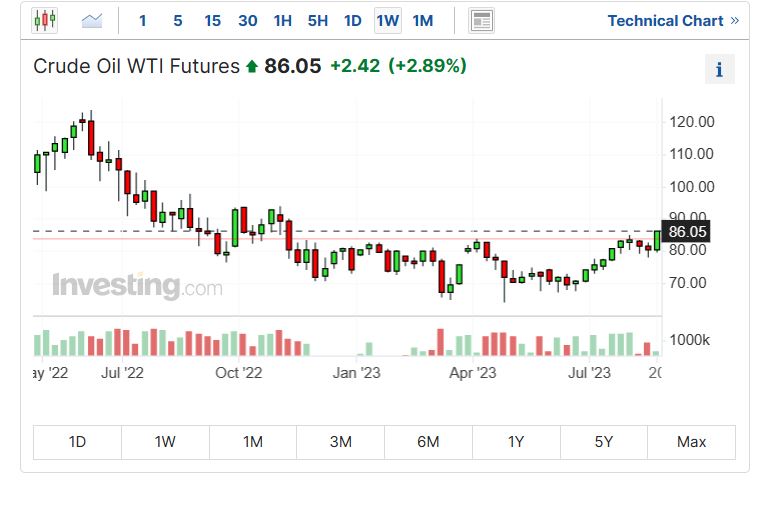
Task: Click the bold 86.05 price in header
Action: click(x=293, y=66)
